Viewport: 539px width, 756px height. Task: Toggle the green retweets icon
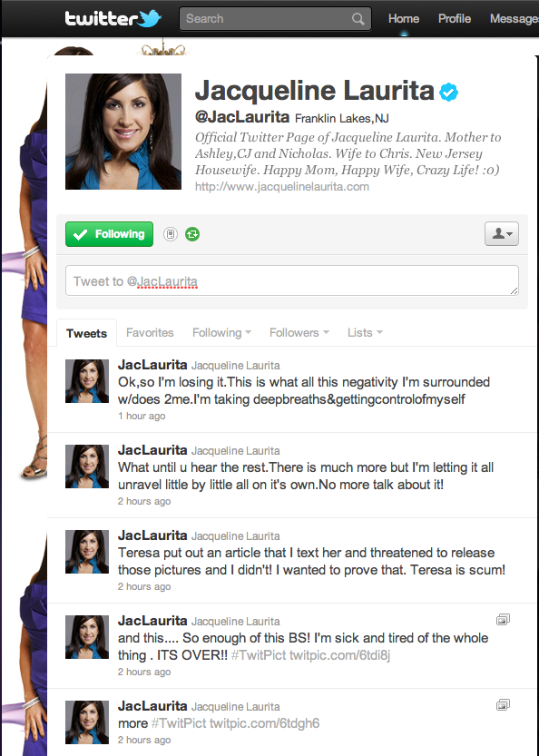(x=192, y=234)
